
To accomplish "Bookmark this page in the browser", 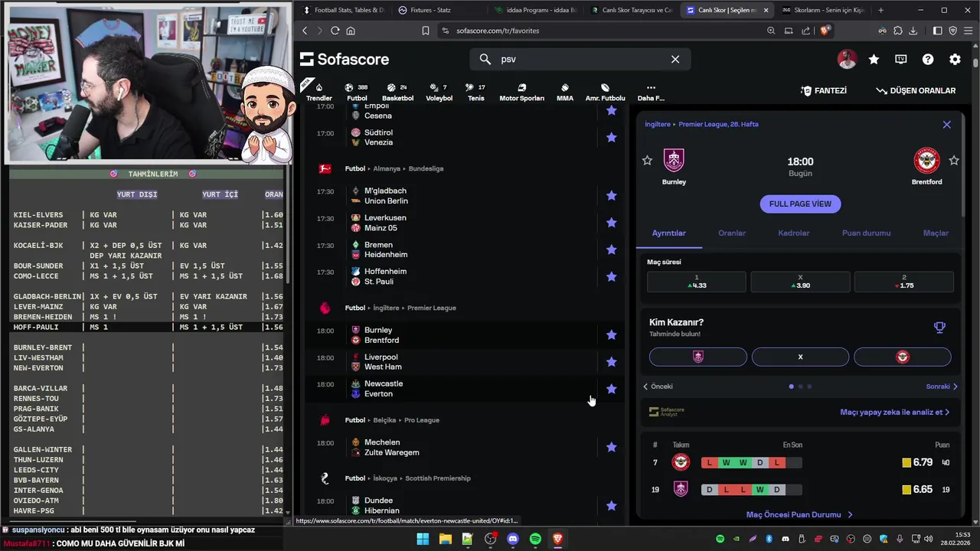I will click(x=426, y=31).
